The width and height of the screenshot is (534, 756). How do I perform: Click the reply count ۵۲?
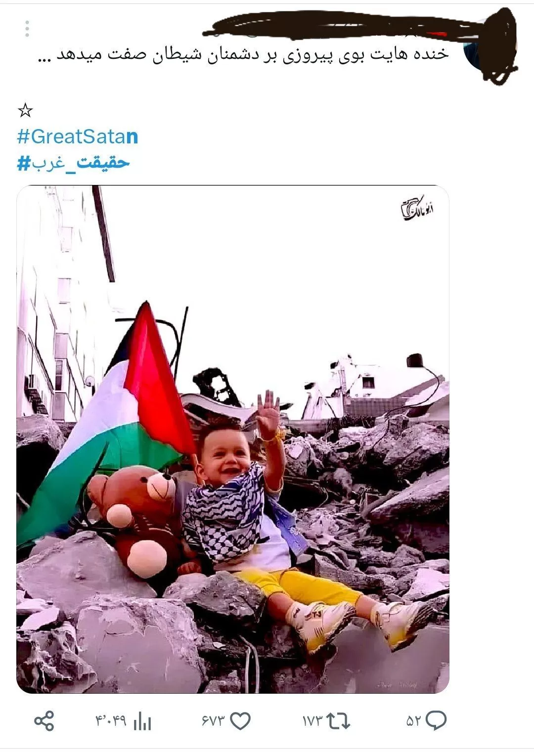(x=413, y=721)
